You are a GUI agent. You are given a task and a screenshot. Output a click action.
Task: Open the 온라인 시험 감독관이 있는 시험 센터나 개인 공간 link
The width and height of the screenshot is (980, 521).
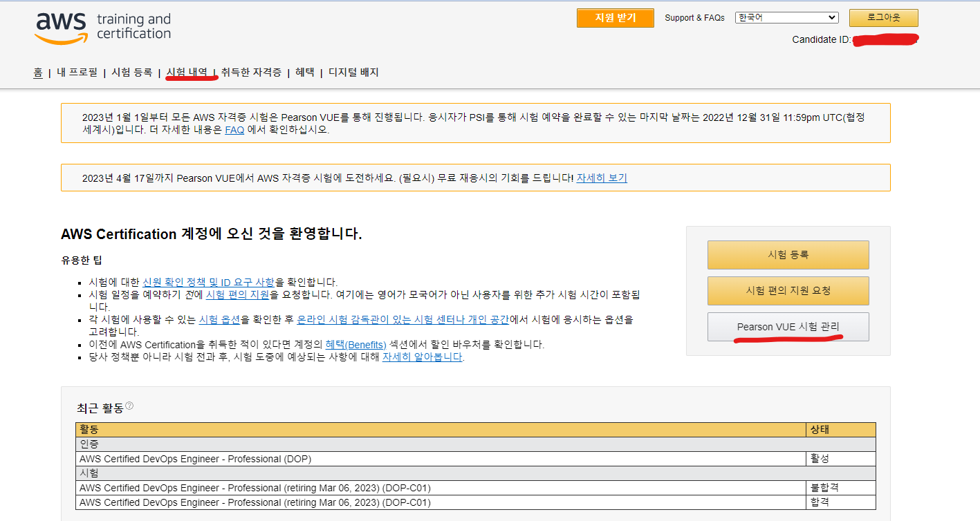tap(403, 319)
